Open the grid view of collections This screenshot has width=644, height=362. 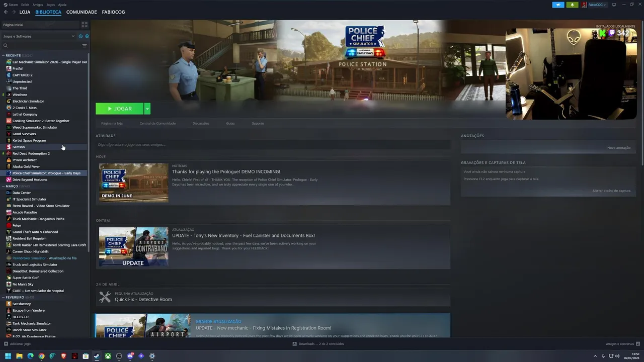pos(85,25)
